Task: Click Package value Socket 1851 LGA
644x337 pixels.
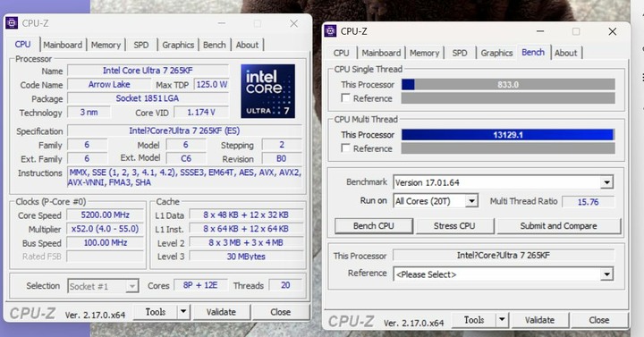Action: (148, 98)
